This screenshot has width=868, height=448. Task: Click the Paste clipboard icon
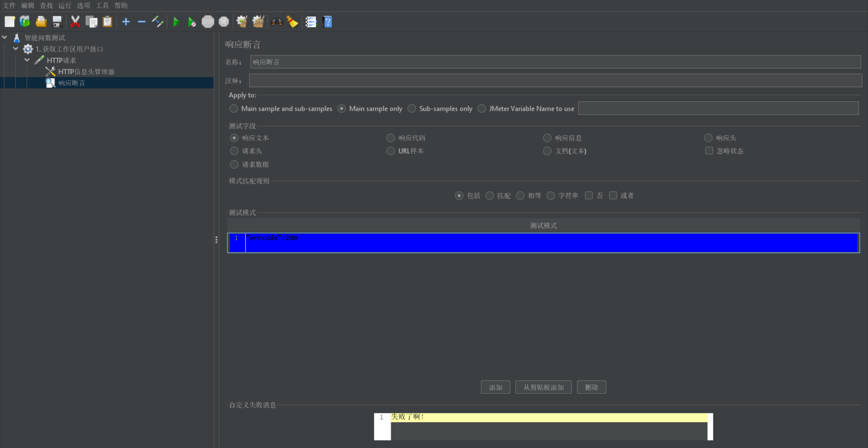click(107, 22)
